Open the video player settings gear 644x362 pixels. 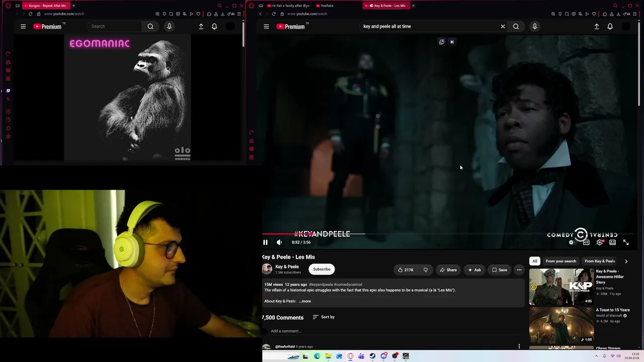[x=599, y=242]
